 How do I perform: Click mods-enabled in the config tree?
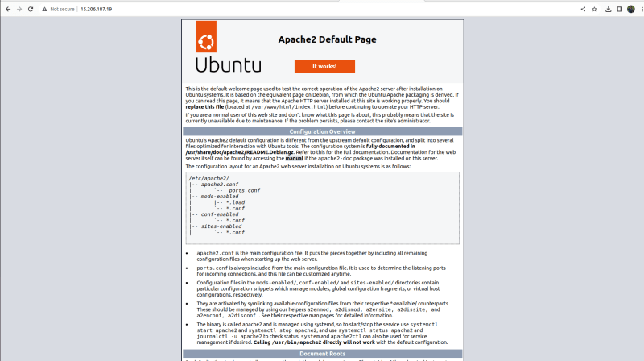[219, 197]
